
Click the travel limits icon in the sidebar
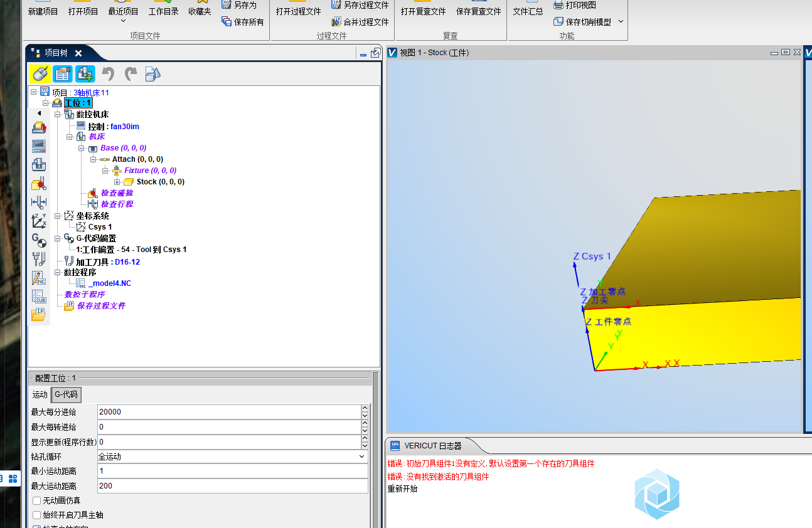click(39, 202)
